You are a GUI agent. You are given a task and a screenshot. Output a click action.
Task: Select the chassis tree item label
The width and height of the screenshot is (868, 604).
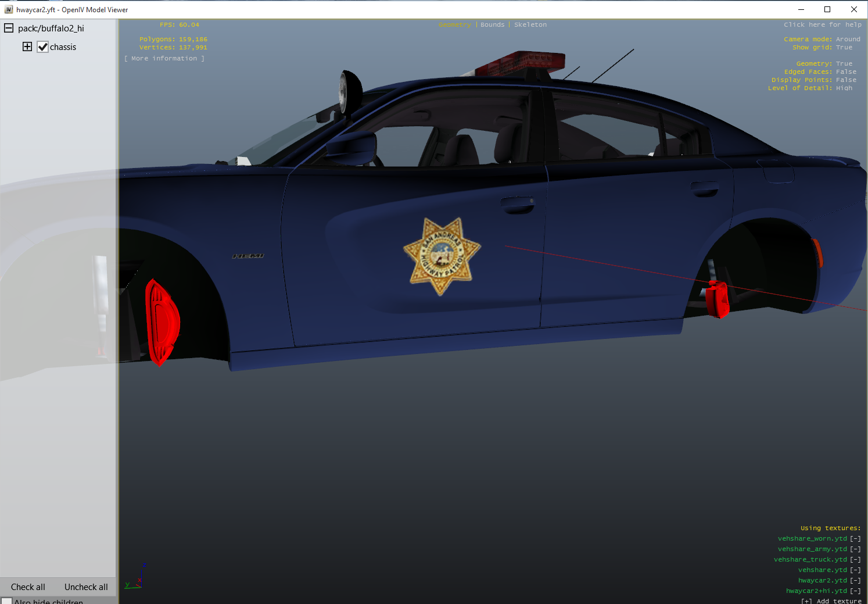tap(63, 47)
